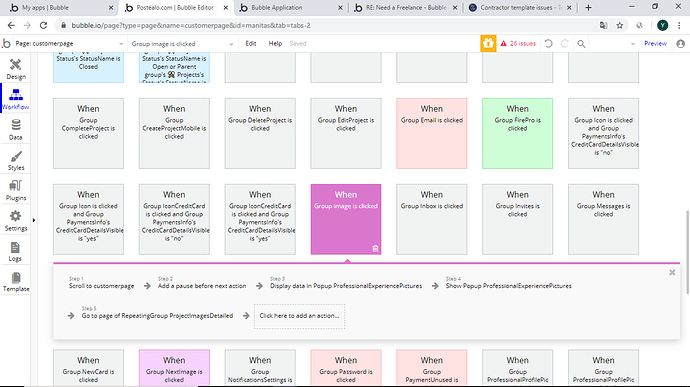Open the Logs section
Viewport: 690px width, 387px height.
pos(15,251)
